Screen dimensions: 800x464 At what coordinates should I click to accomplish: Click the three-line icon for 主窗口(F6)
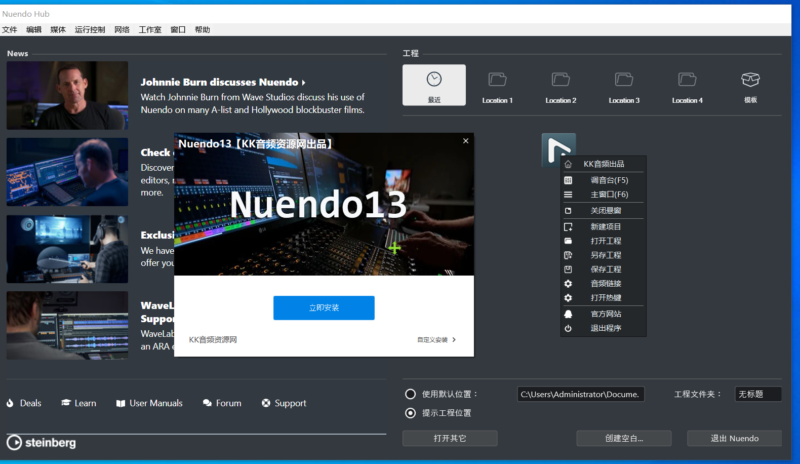point(568,194)
